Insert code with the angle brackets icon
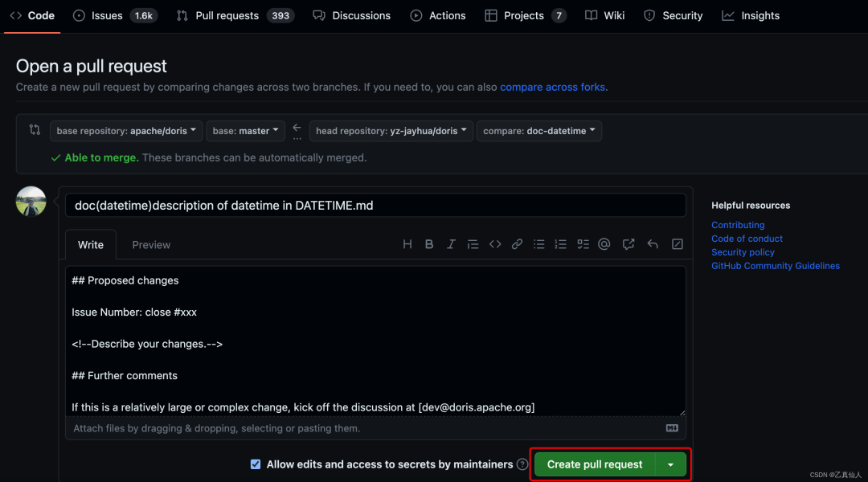 (x=495, y=244)
